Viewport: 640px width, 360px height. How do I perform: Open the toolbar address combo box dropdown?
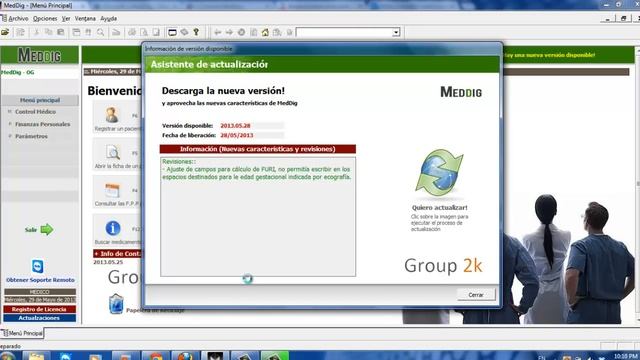pos(396,32)
